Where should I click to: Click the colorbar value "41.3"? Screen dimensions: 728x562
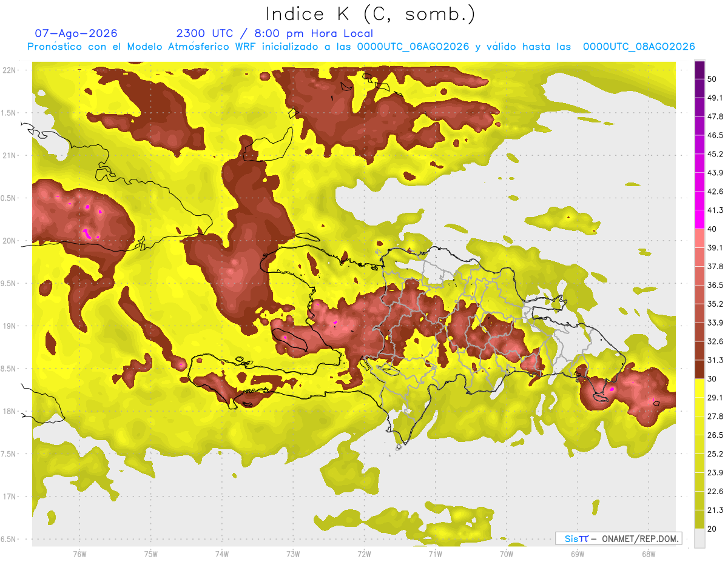point(715,210)
